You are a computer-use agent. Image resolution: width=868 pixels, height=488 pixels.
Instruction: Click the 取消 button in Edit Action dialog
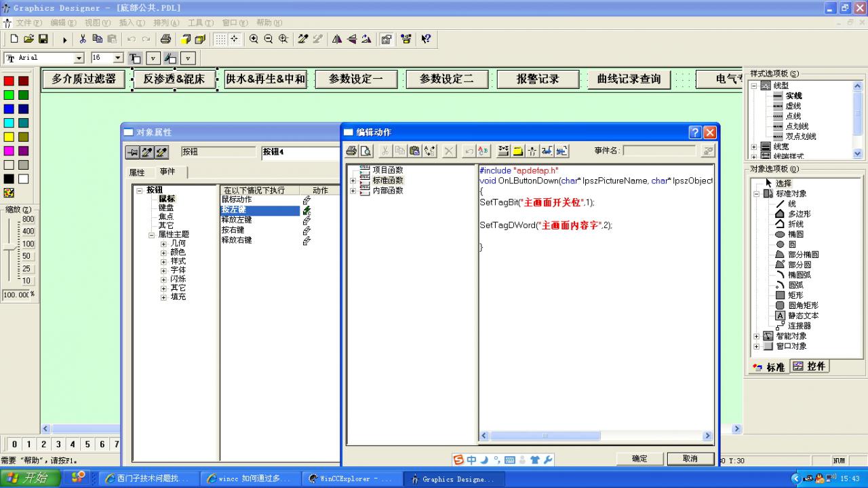(690, 459)
